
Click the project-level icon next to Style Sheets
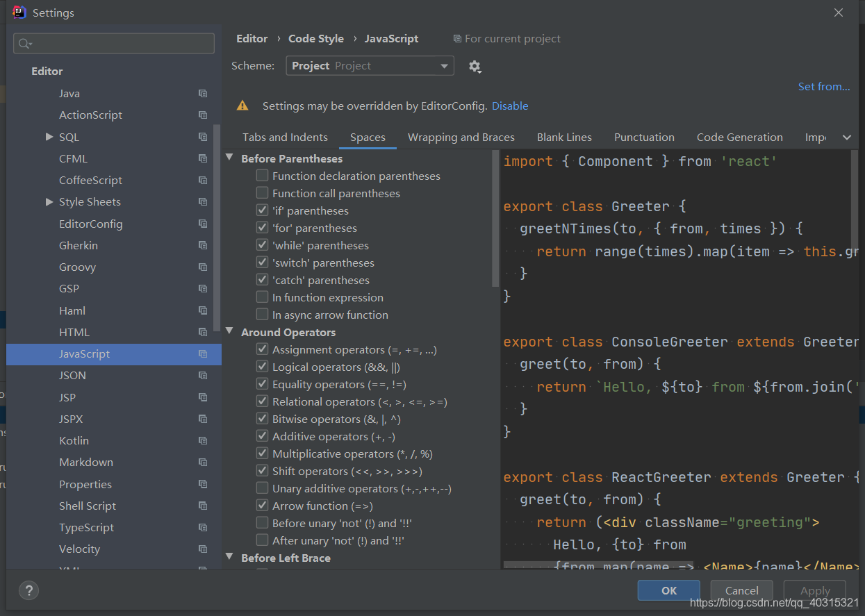point(203,202)
